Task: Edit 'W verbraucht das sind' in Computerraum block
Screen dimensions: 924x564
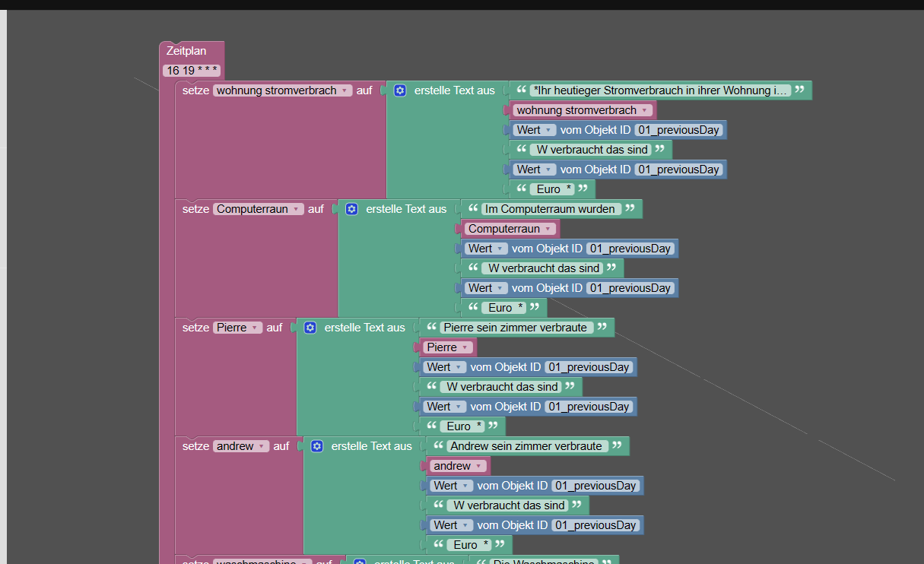Action: pyautogui.click(x=544, y=268)
